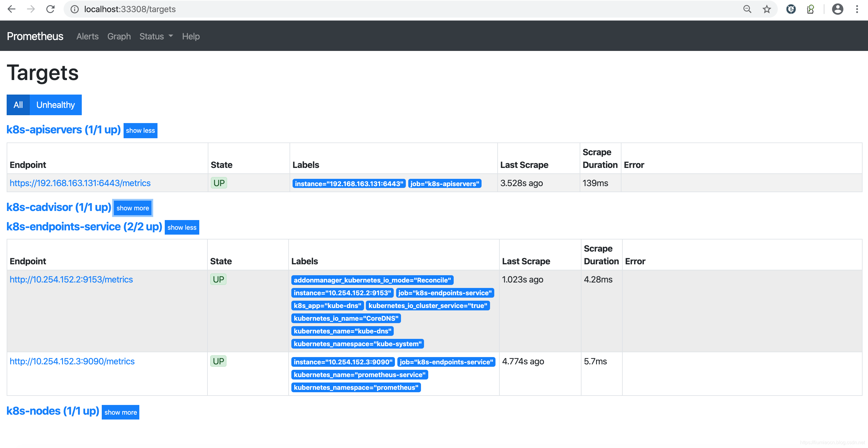Open the Alerts page
The width and height of the screenshot is (868, 448).
[x=88, y=36]
